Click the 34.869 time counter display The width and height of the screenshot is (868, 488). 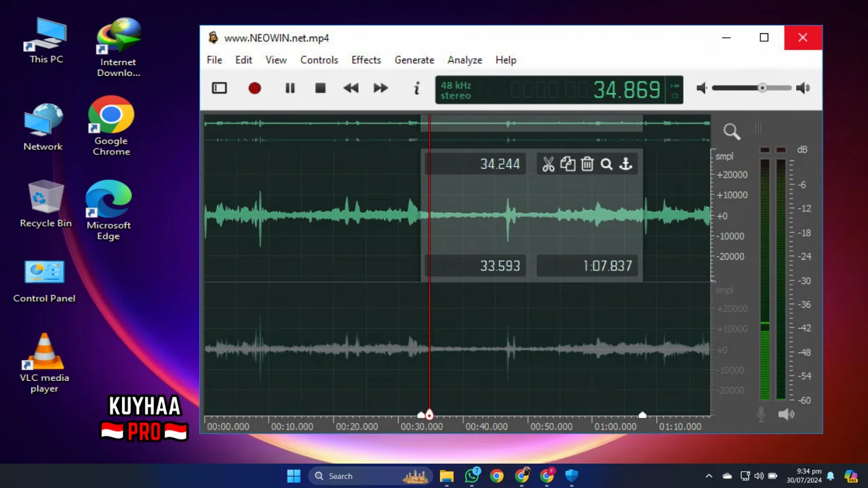(627, 89)
